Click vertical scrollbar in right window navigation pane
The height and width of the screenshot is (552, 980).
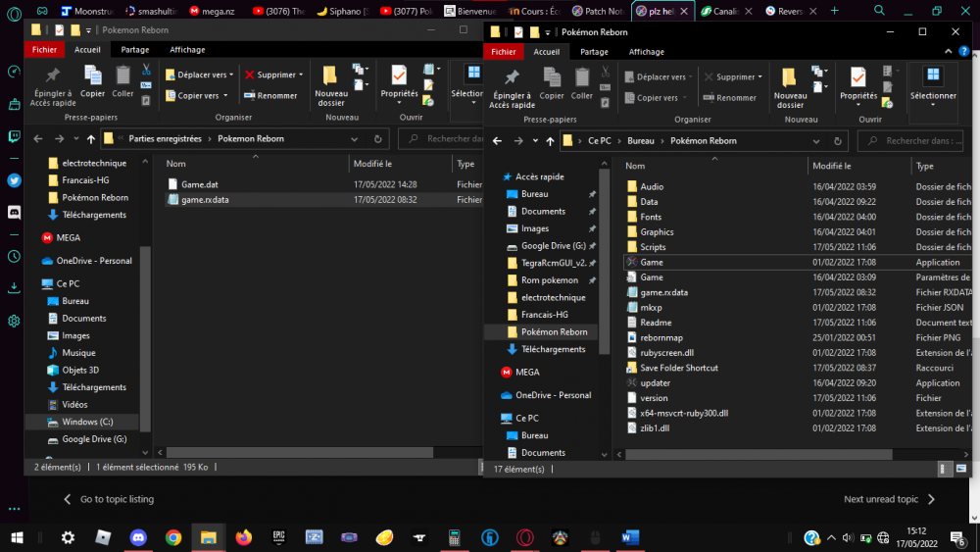pyautogui.click(x=604, y=263)
